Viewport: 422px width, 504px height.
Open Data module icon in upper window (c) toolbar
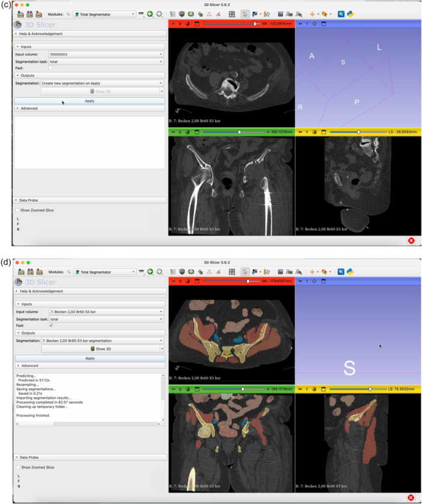click(173, 14)
